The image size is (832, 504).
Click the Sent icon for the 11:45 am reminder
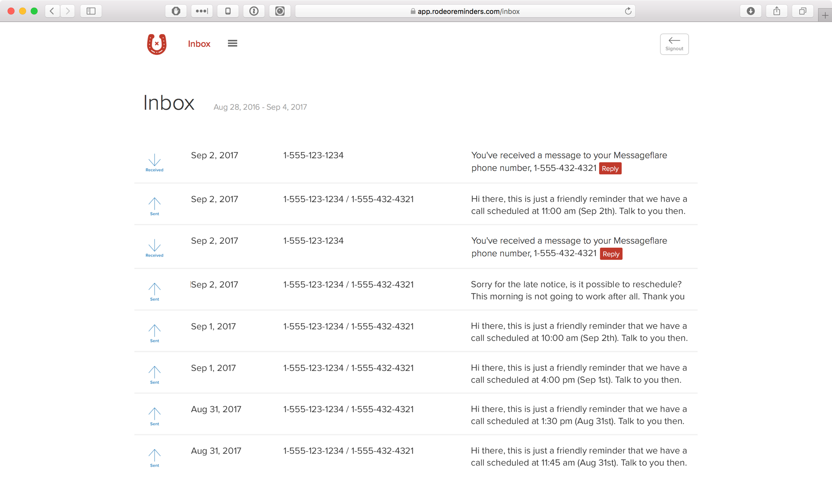154,457
